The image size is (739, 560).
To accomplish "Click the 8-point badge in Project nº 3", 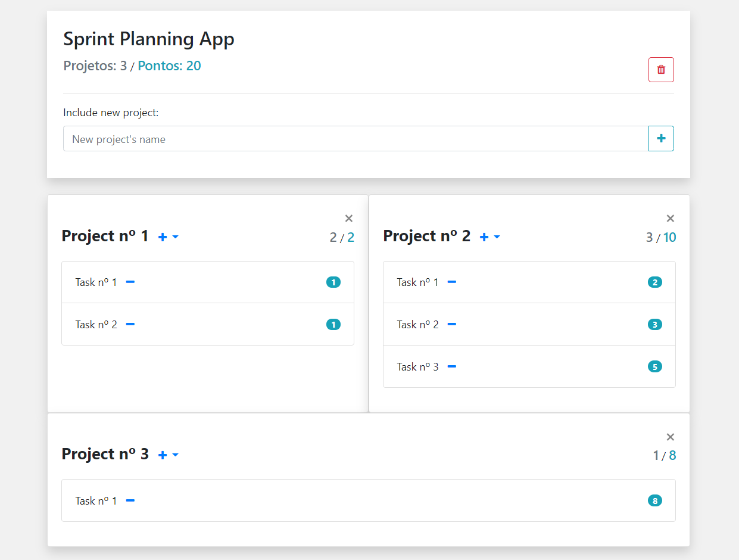I will [654, 501].
